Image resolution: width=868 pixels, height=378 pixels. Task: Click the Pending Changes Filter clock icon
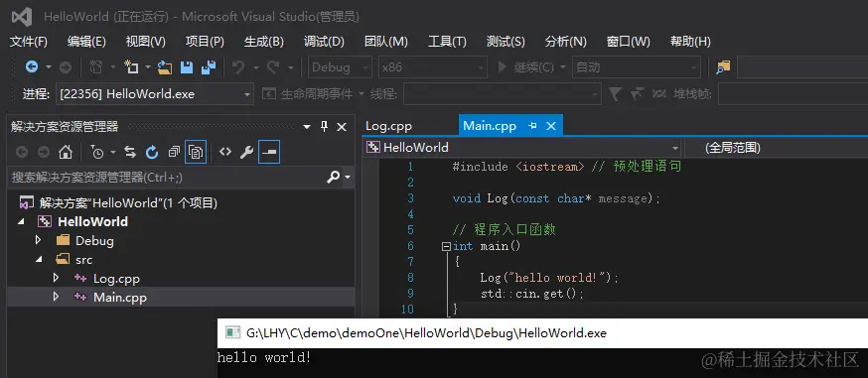97,152
